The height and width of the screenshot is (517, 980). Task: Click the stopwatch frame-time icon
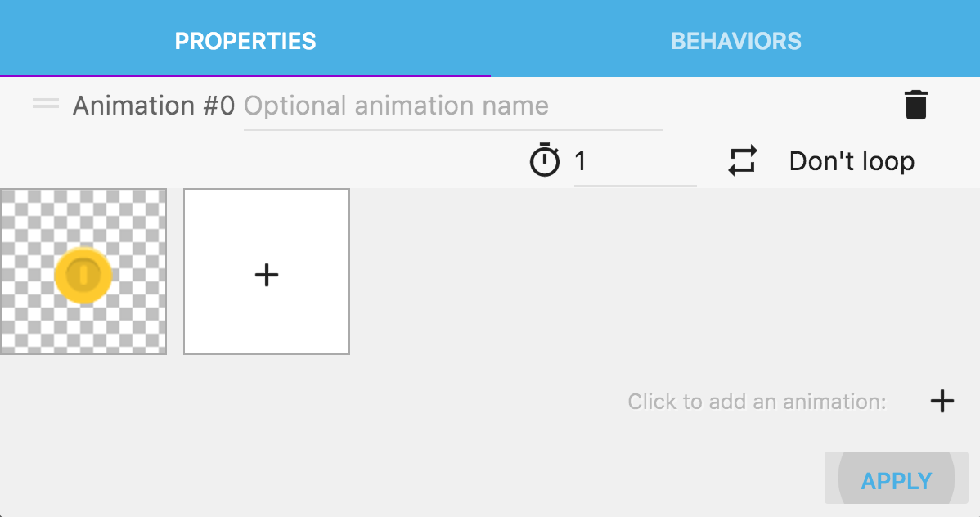tap(545, 160)
